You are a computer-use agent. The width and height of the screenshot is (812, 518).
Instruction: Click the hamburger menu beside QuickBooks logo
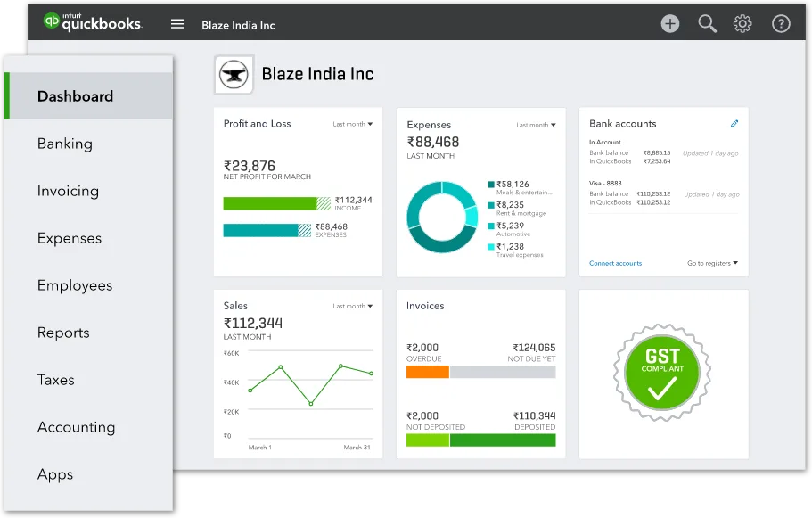(176, 23)
